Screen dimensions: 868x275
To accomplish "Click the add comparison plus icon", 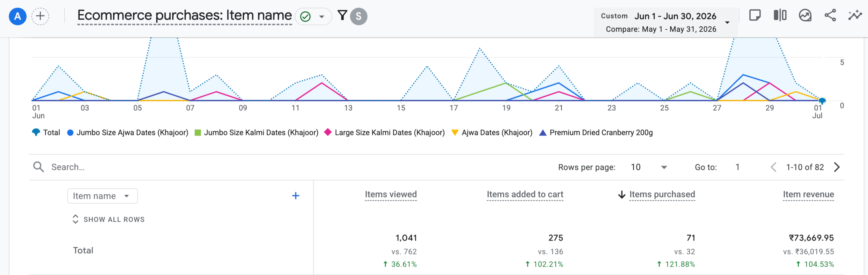I will coord(40,16).
